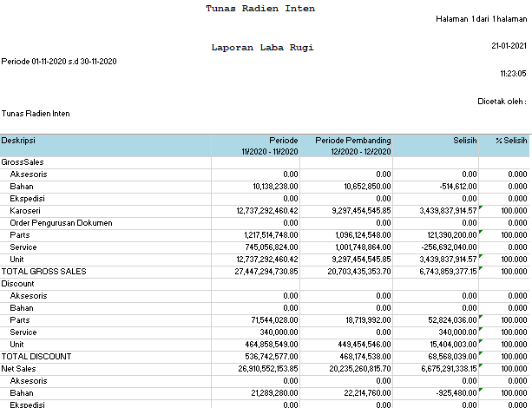Select the value 6,675,291,338.15

tap(449, 369)
